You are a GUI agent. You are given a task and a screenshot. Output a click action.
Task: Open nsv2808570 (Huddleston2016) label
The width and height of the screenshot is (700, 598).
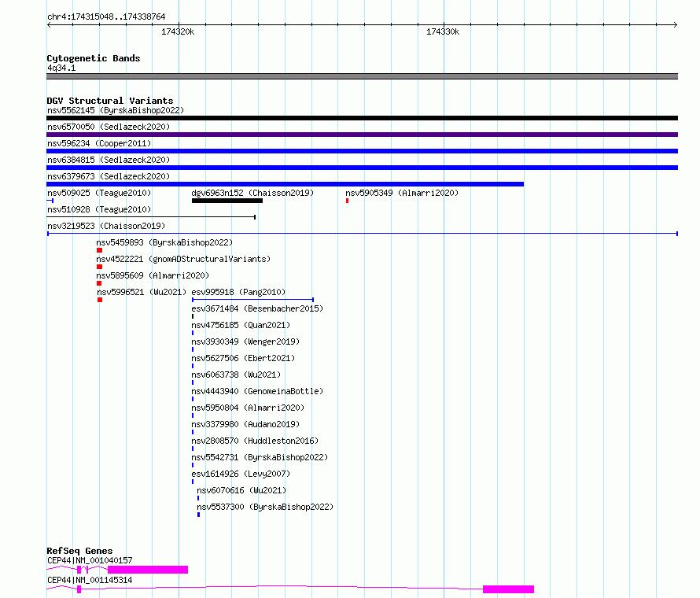[x=255, y=441]
